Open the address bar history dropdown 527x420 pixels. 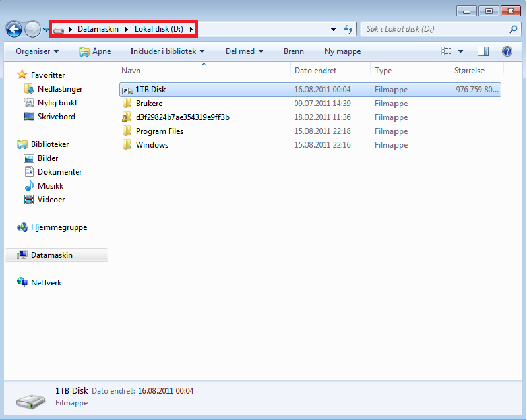(333, 29)
